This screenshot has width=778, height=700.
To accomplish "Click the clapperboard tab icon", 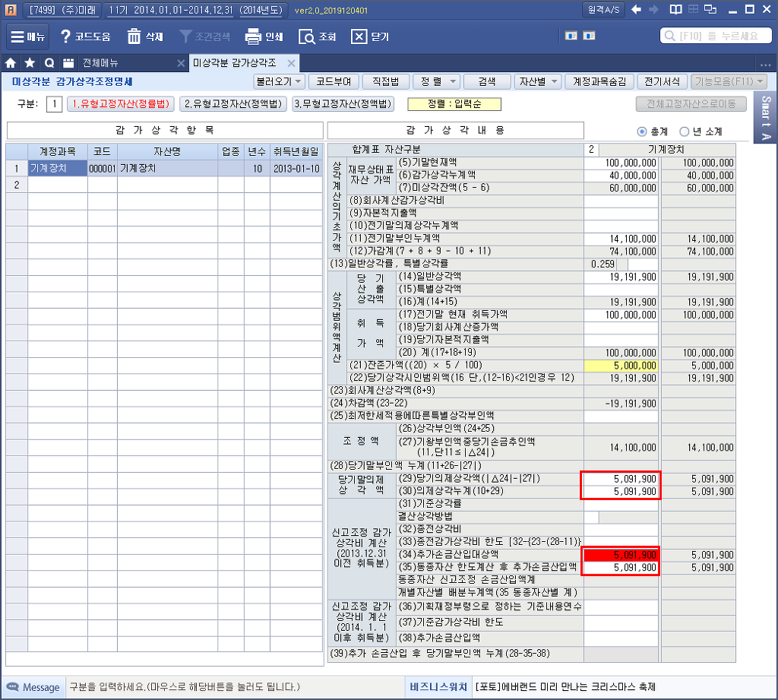I will 68,63.
